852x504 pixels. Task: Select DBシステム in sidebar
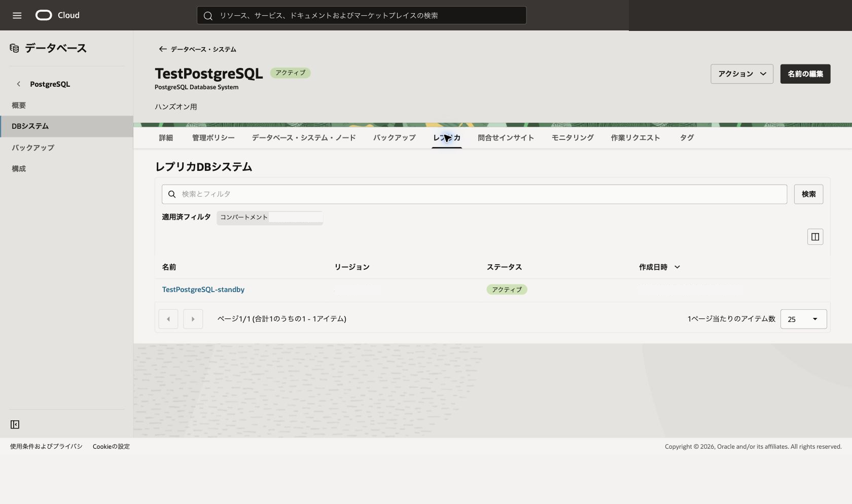[x=66, y=126]
